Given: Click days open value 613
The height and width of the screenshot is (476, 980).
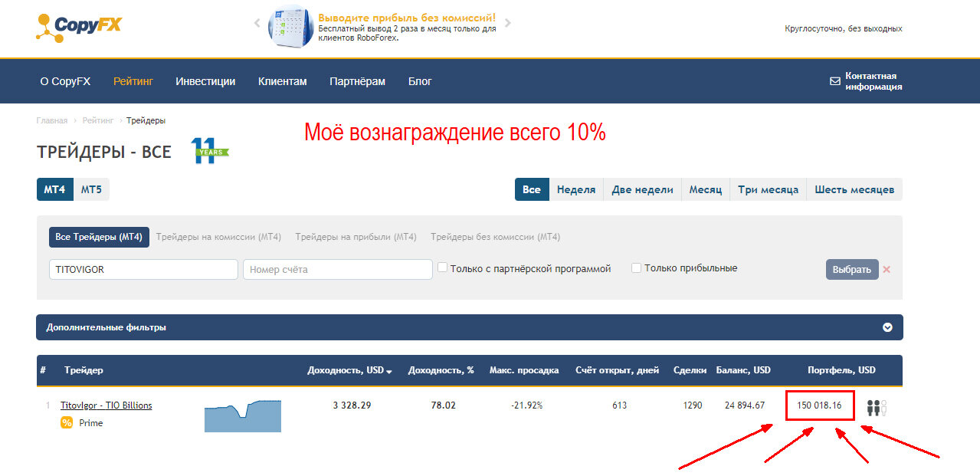Looking at the screenshot, I should pos(618,405).
